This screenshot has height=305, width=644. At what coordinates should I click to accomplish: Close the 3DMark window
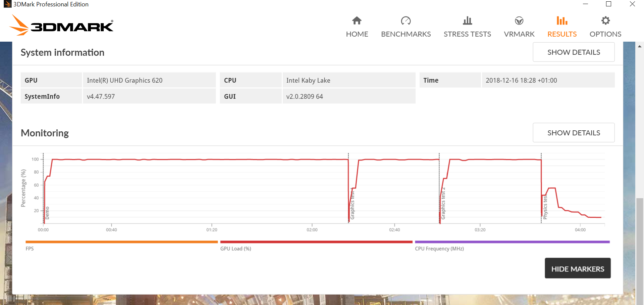tap(632, 4)
